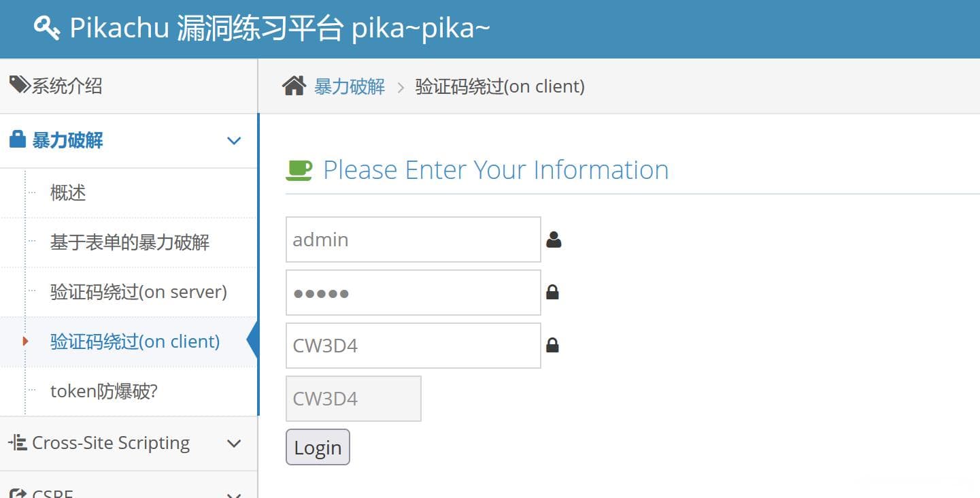Click the user icon next to username field
The image size is (980, 498).
pos(554,239)
